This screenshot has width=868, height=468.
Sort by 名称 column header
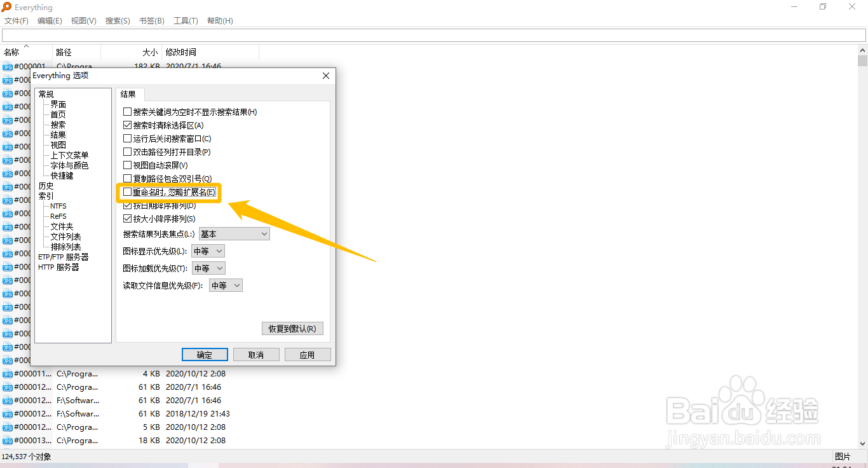[26, 52]
